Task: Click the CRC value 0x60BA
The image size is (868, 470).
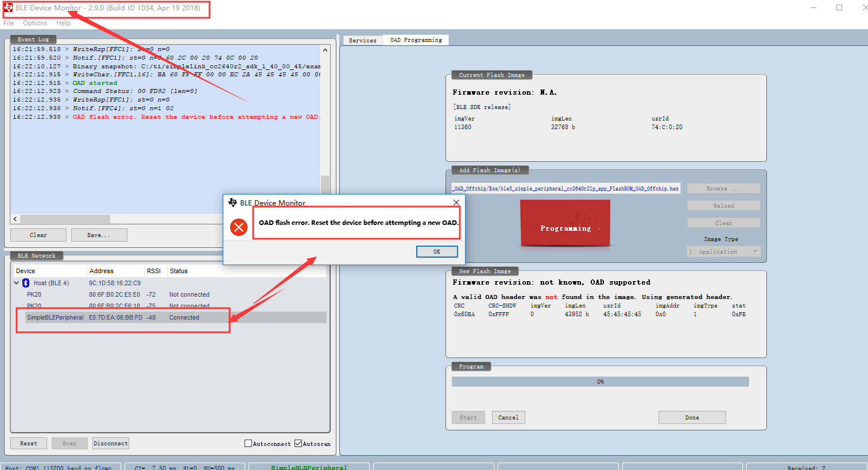Action: pos(464,314)
